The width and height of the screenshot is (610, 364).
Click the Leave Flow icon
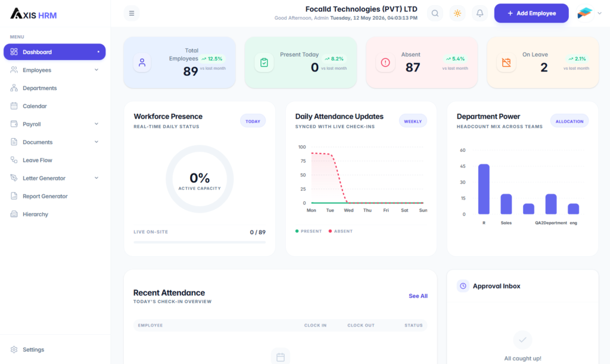coord(14,160)
